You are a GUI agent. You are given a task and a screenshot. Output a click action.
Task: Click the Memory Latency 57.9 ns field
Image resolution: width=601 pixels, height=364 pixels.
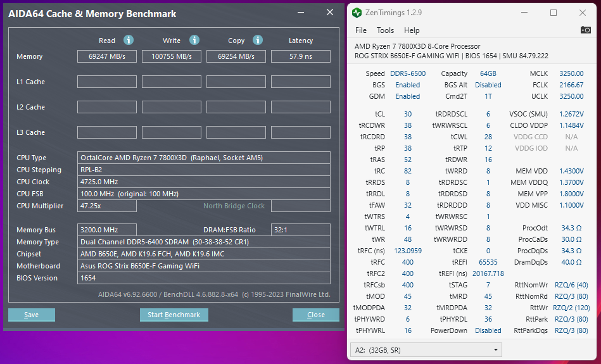click(300, 56)
